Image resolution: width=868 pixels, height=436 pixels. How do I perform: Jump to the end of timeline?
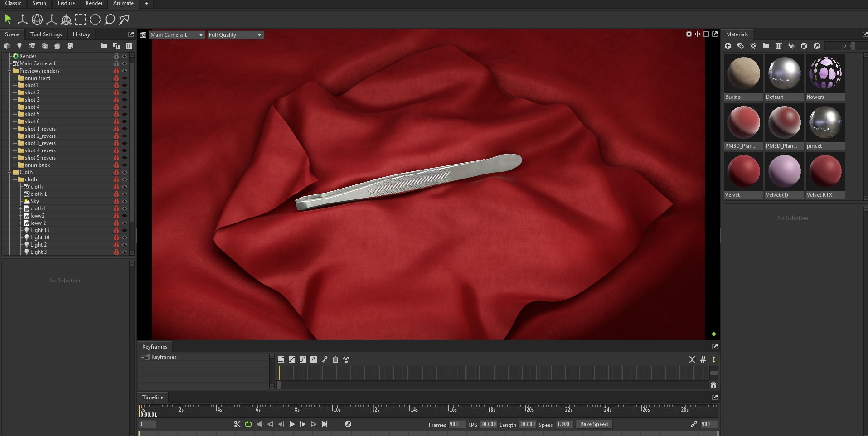pyautogui.click(x=325, y=424)
